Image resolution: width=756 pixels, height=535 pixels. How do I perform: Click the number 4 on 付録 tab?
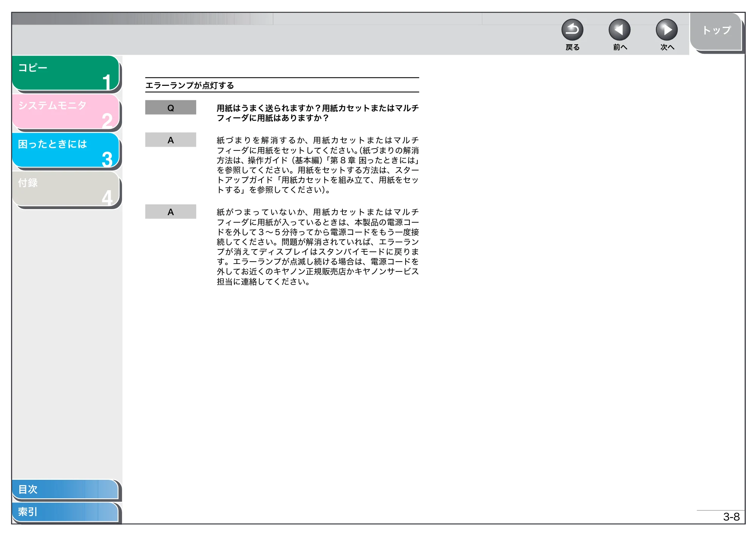click(107, 198)
